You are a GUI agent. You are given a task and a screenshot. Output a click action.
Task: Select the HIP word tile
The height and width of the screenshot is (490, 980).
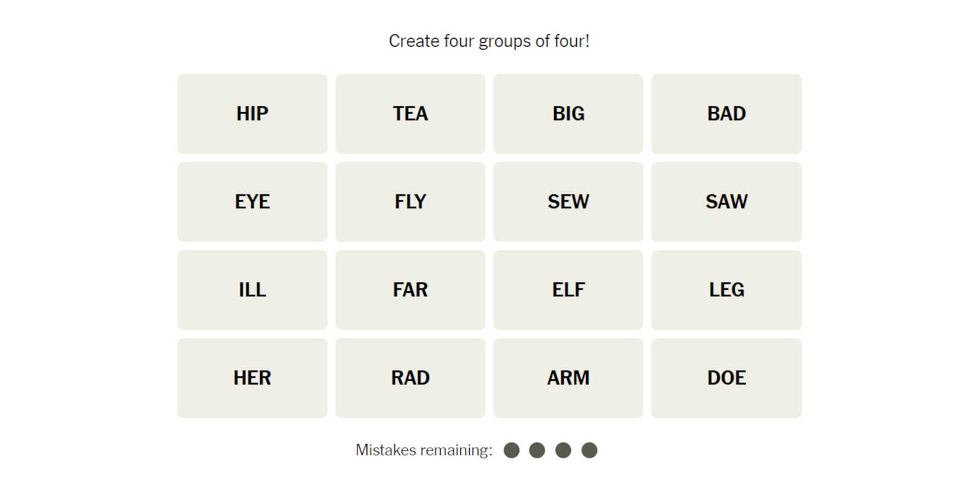[252, 113]
